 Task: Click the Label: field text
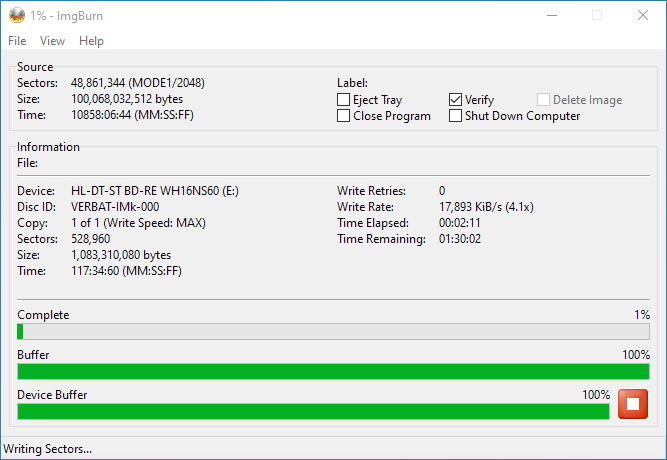[352, 83]
